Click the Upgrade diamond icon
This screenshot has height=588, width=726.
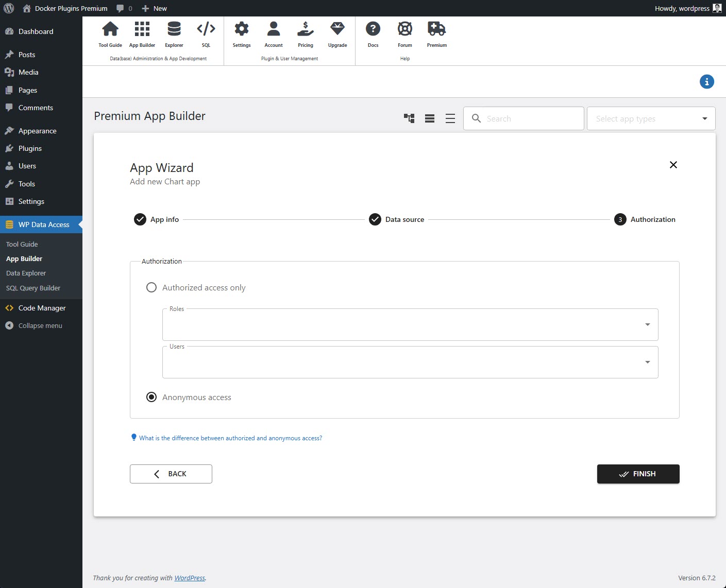pyautogui.click(x=337, y=29)
